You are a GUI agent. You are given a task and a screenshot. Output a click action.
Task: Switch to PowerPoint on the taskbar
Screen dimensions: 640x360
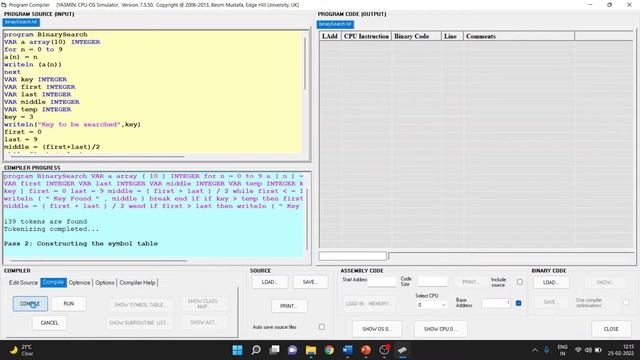pos(366,350)
